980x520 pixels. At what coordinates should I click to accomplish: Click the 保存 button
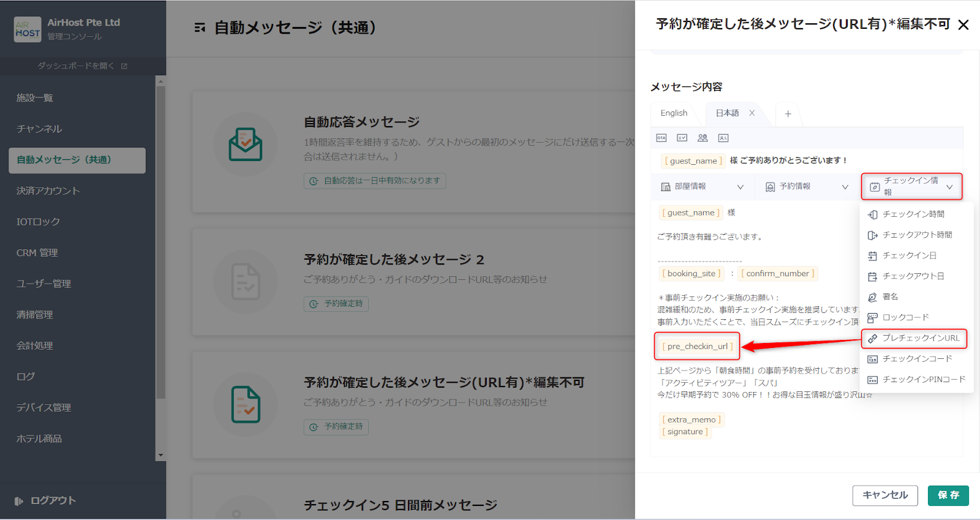click(948, 495)
